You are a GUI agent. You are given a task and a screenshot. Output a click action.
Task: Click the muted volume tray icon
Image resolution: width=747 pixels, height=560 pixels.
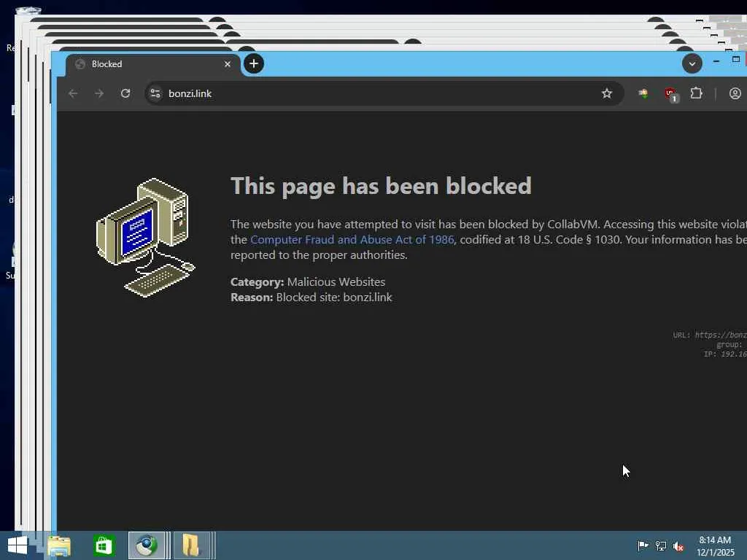tap(678, 546)
